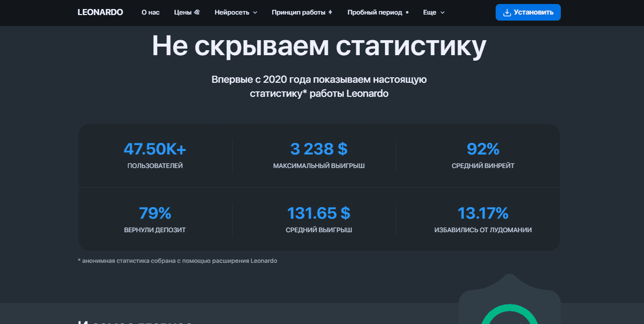
Task: Open the О нас page
Action: coord(150,12)
